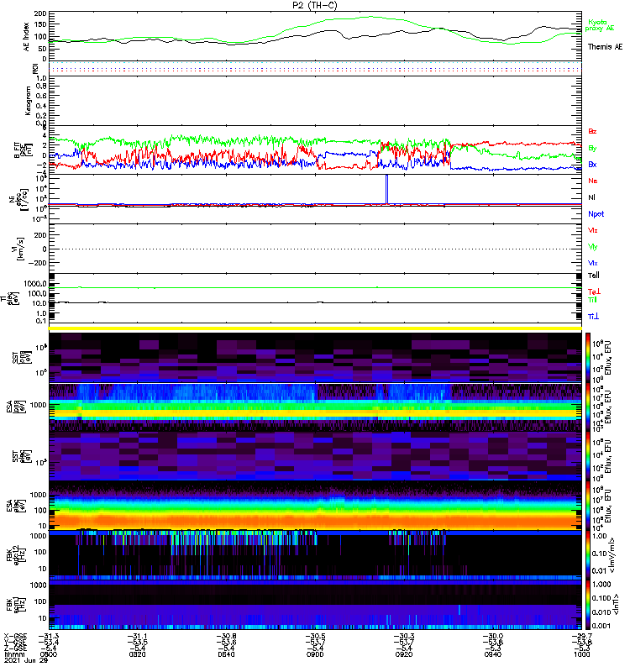Image resolution: width=630 pixels, height=672 pixels.
Task: Click the X-GSE value -31.3
Action: 49,636
